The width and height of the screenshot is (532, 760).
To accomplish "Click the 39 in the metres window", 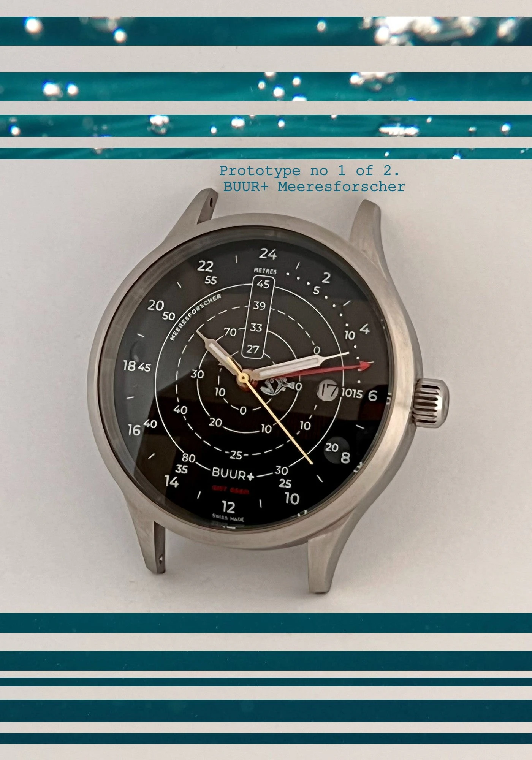I will point(260,305).
